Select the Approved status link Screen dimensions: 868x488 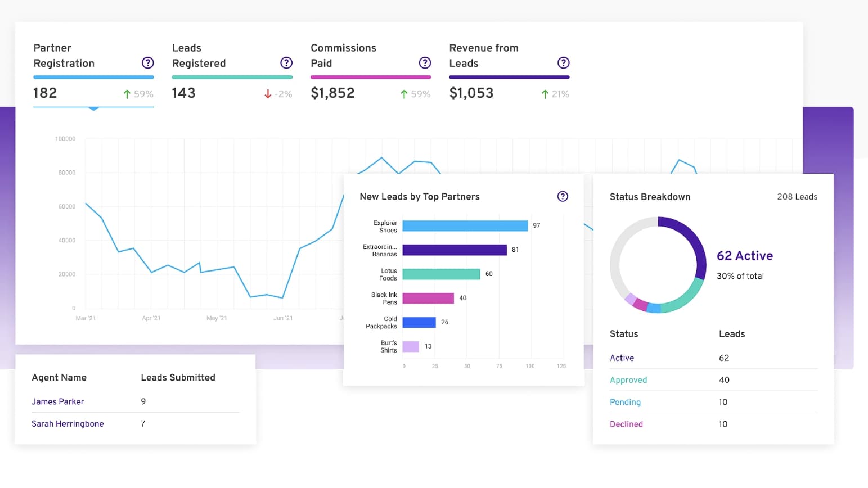[628, 380]
